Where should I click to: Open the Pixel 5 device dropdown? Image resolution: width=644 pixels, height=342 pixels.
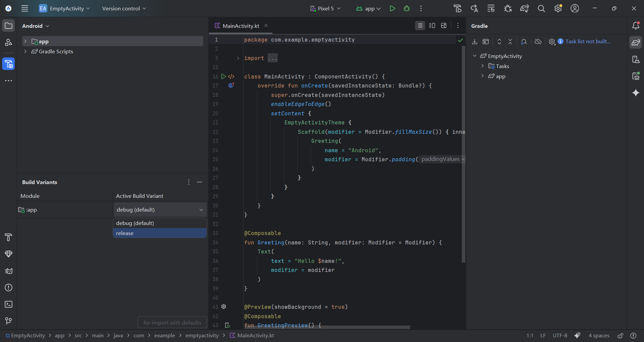point(325,8)
